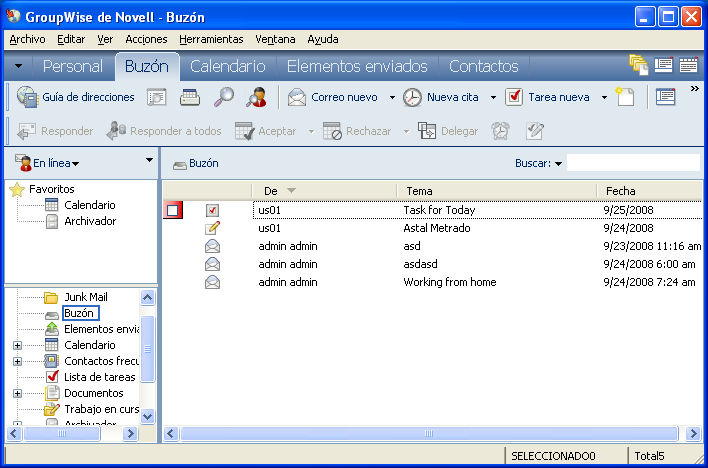The height and width of the screenshot is (468, 708).
Task: Create a new task with Tarea nueva
Action: click(x=549, y=97)
